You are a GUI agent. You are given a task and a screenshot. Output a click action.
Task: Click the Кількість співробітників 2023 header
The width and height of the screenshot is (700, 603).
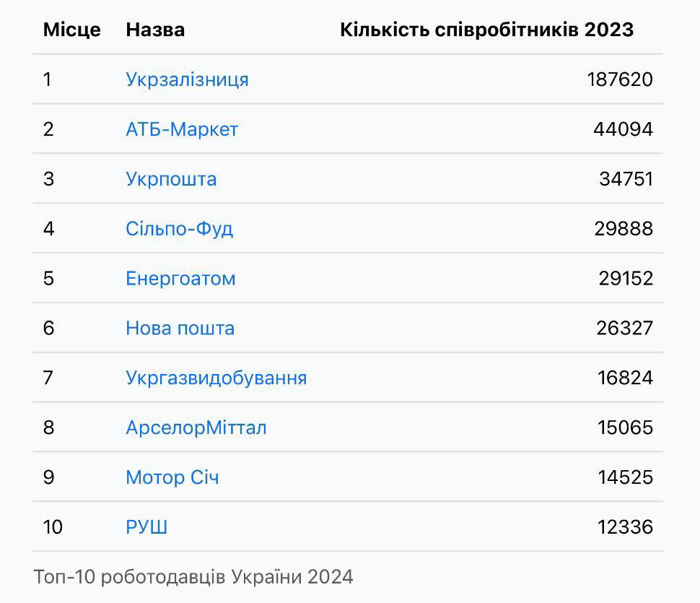486,30
